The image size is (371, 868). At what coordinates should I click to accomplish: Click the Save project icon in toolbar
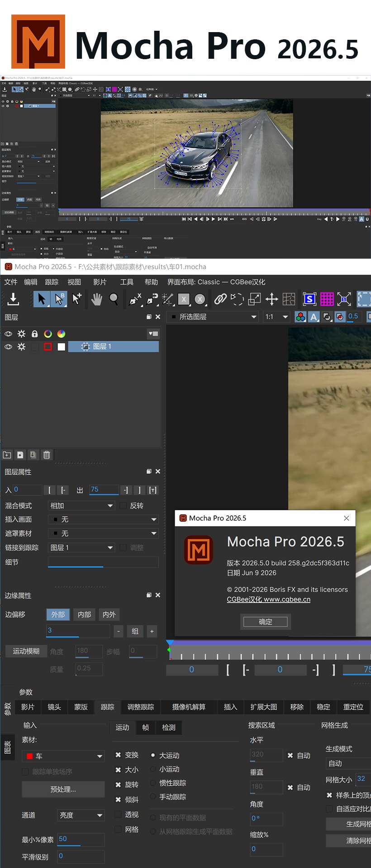14,299
